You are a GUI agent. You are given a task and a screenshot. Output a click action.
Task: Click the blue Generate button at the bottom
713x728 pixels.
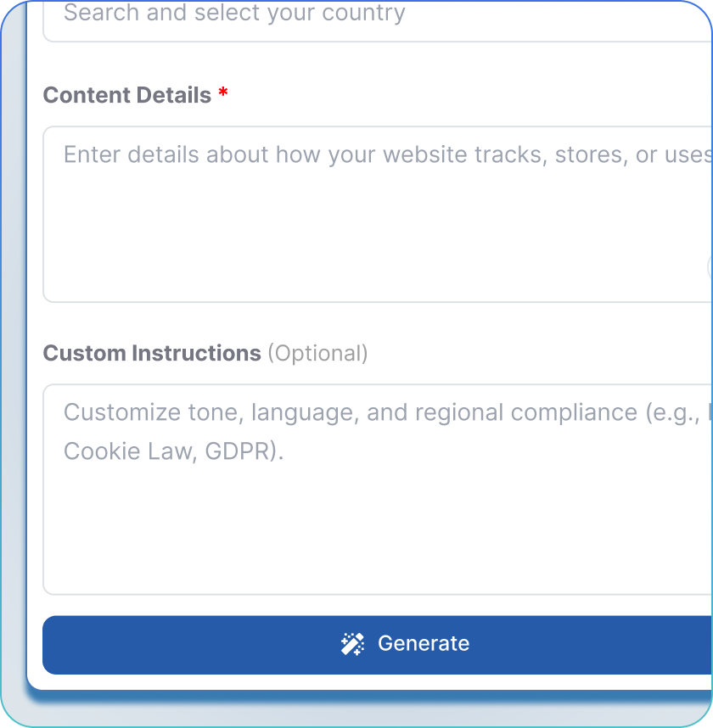coord(378,643)
